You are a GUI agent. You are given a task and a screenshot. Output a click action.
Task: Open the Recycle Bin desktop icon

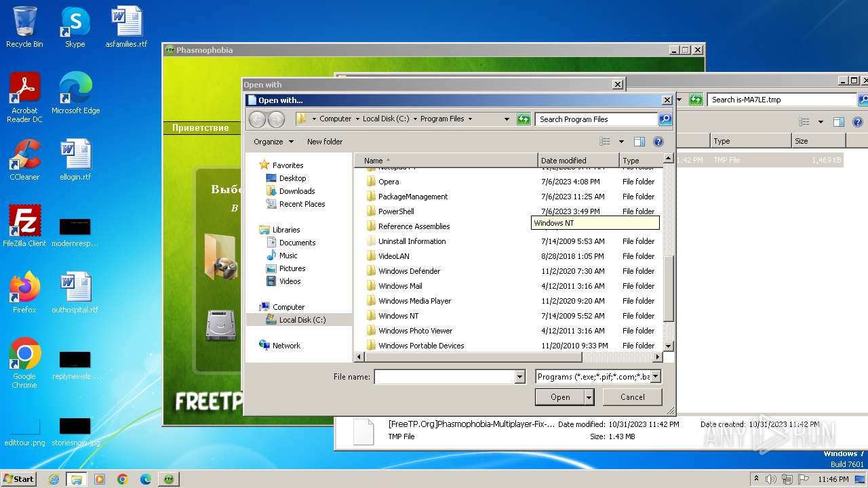pos(24,28)
